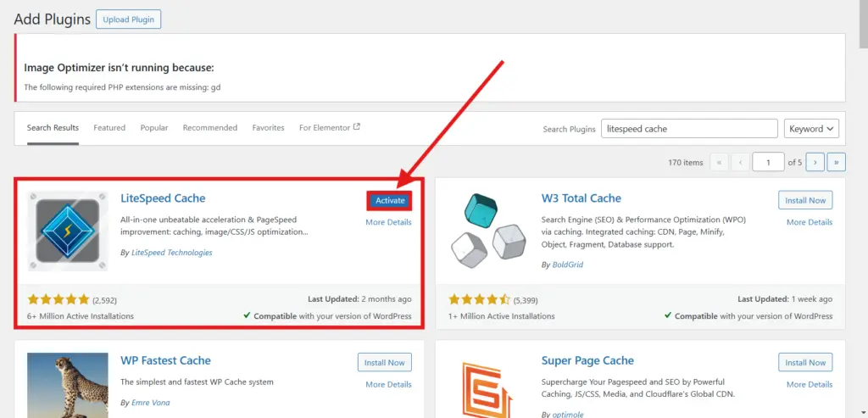Click W3 'Last Updated: 1 week ago'

(x=785, y=299)
